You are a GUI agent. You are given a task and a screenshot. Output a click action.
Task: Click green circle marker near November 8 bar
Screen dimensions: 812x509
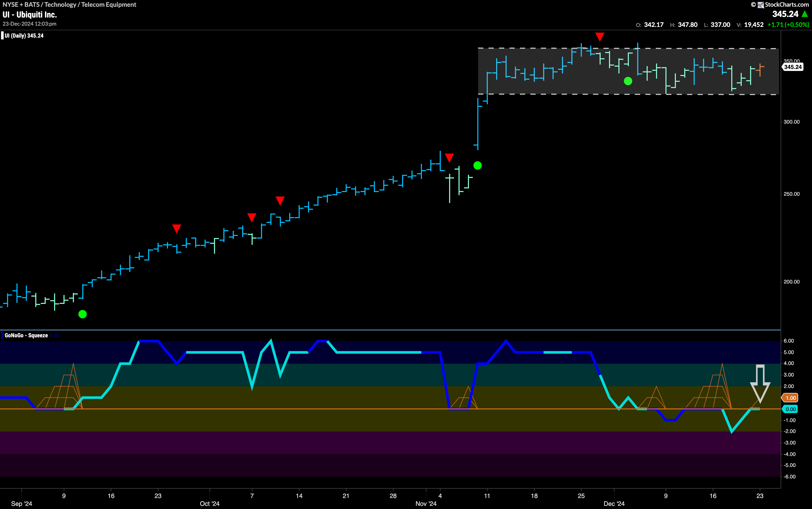point(478,165)
